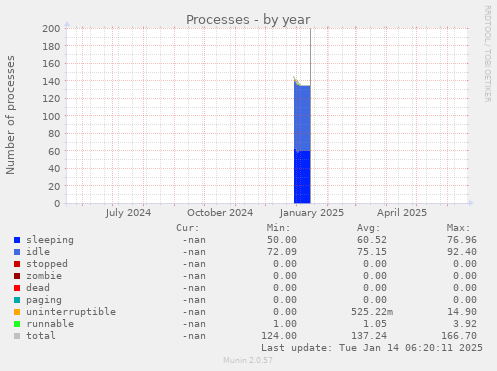Screen dimensions: 497x371
Task: Click the 'July 2024' axis label
Action: point(128,213)
